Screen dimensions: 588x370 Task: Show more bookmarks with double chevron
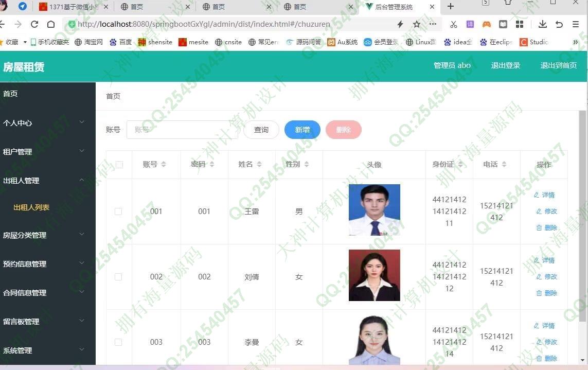tap(576, 42)
